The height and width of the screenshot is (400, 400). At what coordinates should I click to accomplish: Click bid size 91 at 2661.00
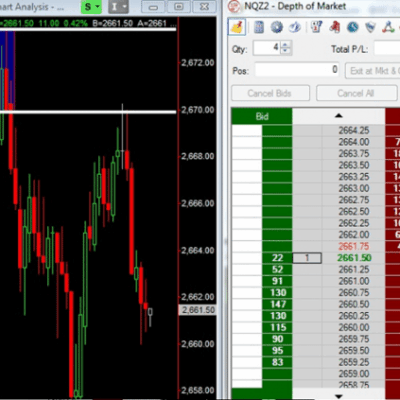[277, 281]
